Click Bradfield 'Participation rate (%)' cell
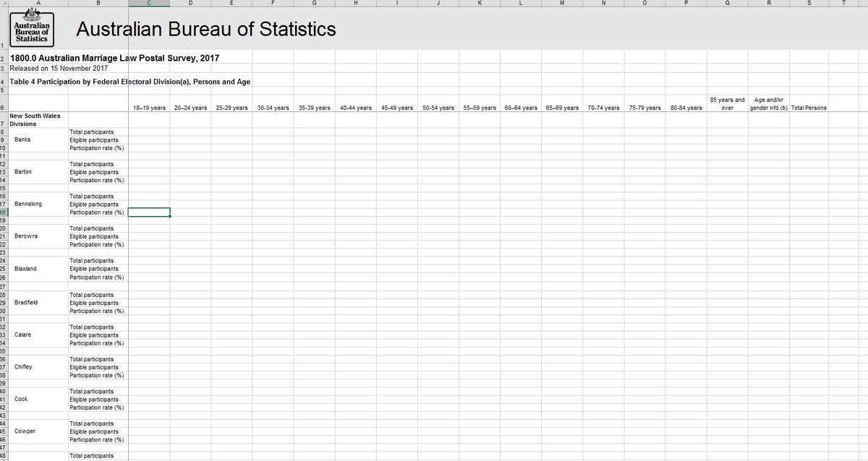This screenshot has width=868, height=461. tap(97, 310)
